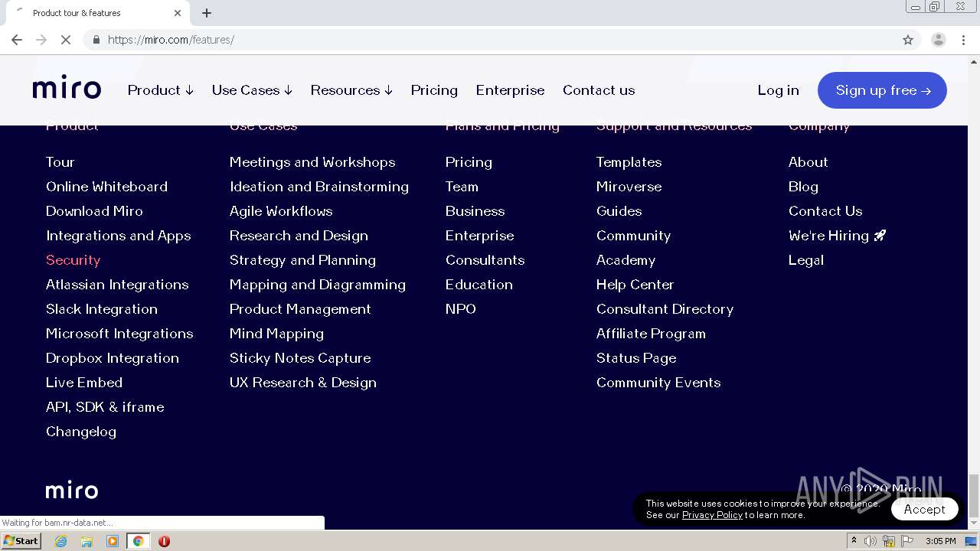Viewport: 980px width, 551px height.
Task: Expand the Use Cases dropdown
Action: (x=252, y=90)
